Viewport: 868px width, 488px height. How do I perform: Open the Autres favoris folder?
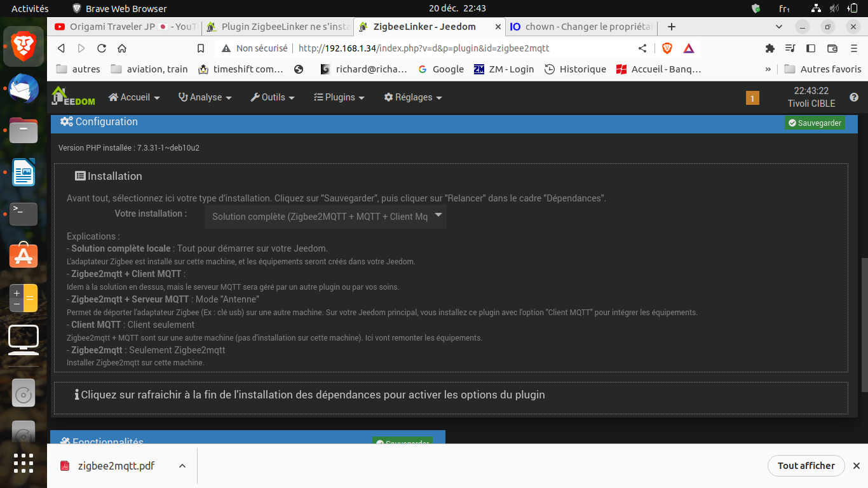click(823, 69)
